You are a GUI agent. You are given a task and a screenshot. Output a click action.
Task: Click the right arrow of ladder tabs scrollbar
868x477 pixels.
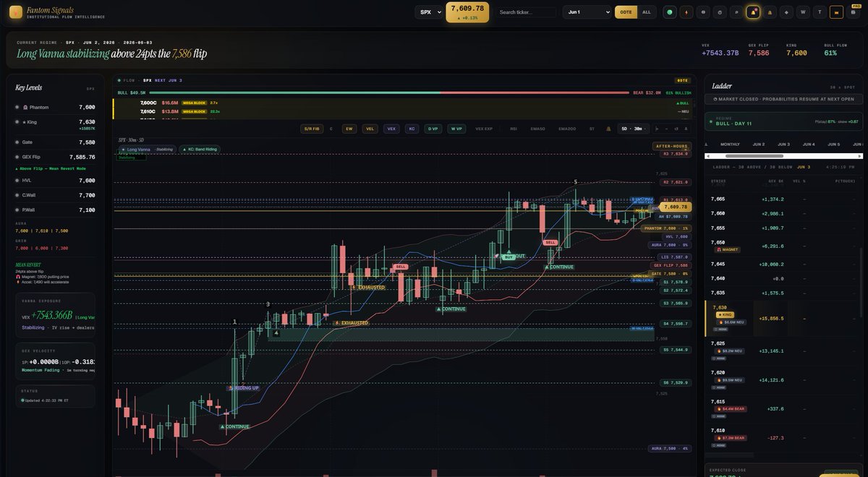[x=861, y=156]
